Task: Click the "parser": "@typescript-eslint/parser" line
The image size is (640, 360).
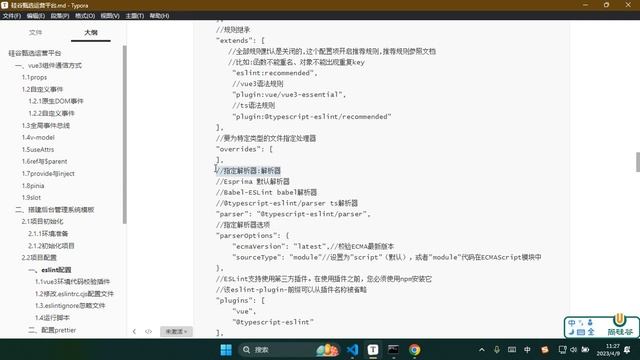Action: 293,214
